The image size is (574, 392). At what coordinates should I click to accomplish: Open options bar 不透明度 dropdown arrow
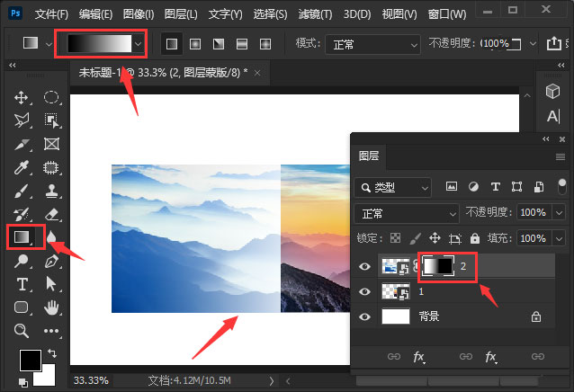click(533, 44)
